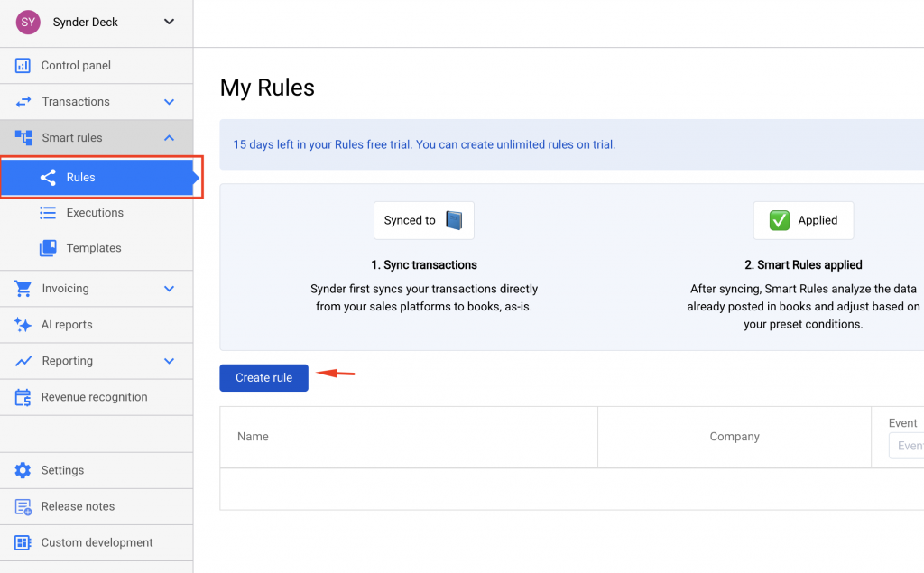Expand the Invoicing submenu chevron

coord(169,289)
